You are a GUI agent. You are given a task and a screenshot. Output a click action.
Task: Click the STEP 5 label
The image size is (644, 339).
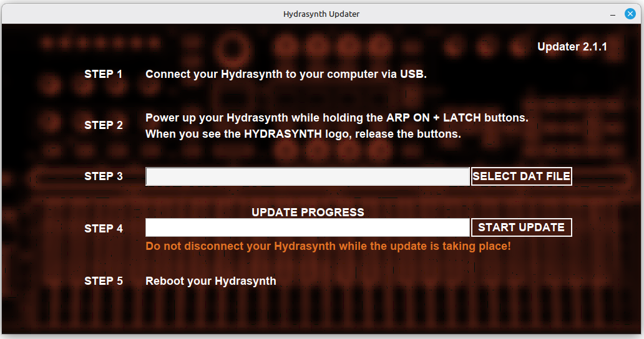[104, 281]
